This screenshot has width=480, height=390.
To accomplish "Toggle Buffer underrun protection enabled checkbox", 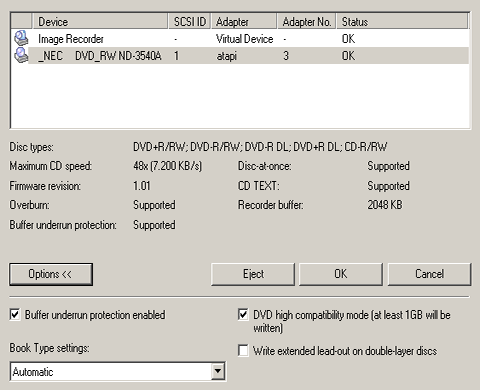I will (15, 315).
